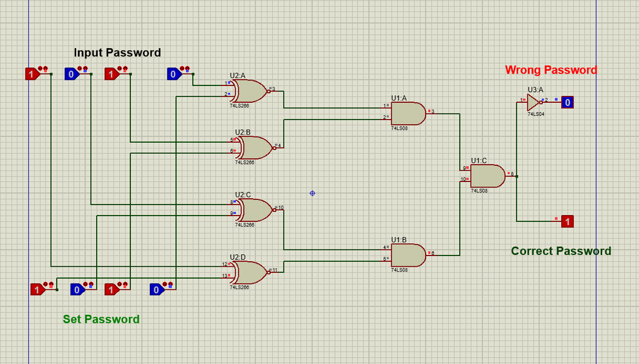Screen dimensions: 639x364
Task: Click the U1:B reference label
Action: click(399, 240)
